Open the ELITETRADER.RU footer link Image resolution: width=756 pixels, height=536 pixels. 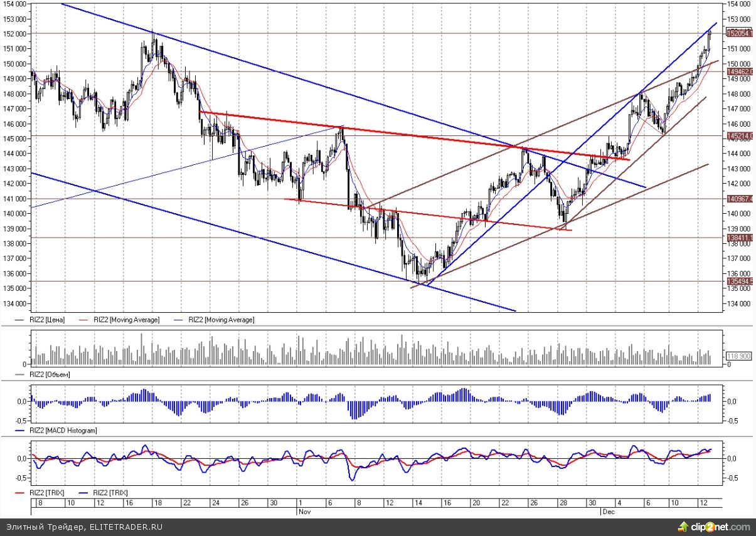click(x=126, y=527)
